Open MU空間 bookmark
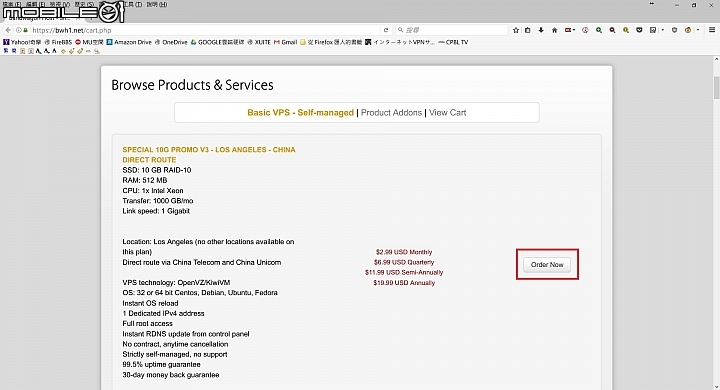 89,42
